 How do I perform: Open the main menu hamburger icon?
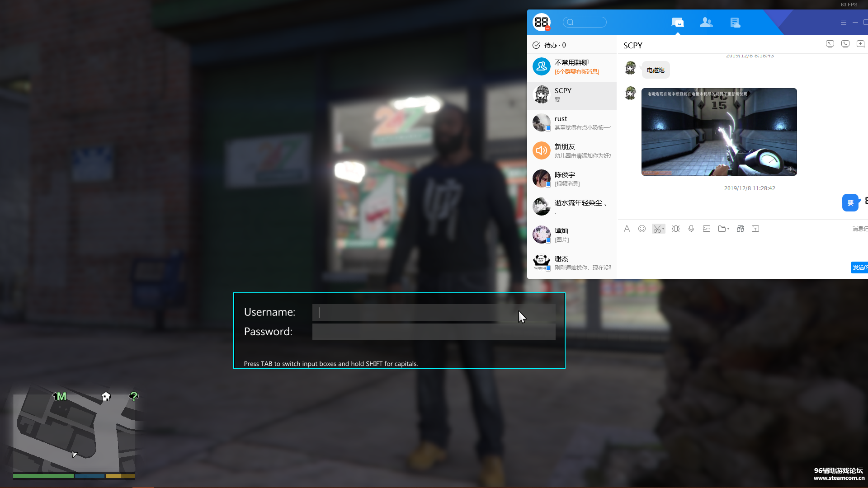843,22
